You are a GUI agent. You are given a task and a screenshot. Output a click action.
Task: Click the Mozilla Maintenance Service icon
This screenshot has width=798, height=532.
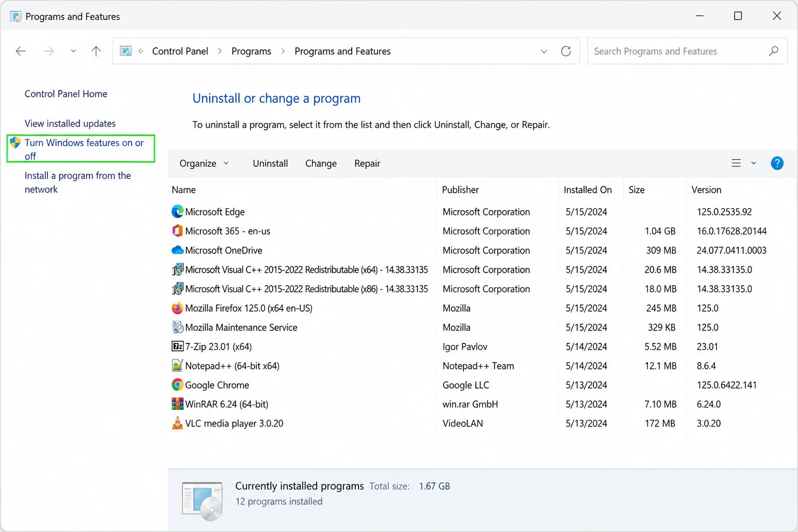tap(178, 327)
